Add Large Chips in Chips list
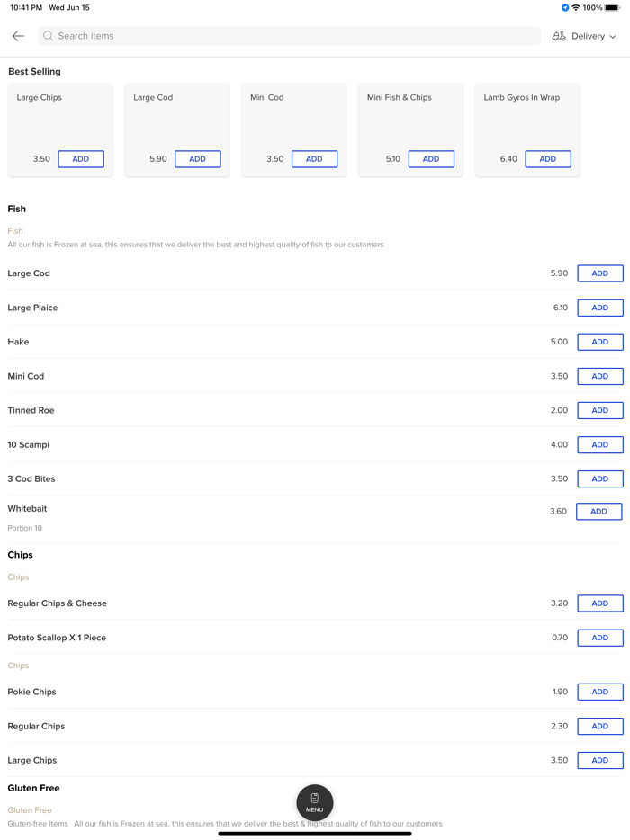This screenshot has height=840, width=630. 600,760
